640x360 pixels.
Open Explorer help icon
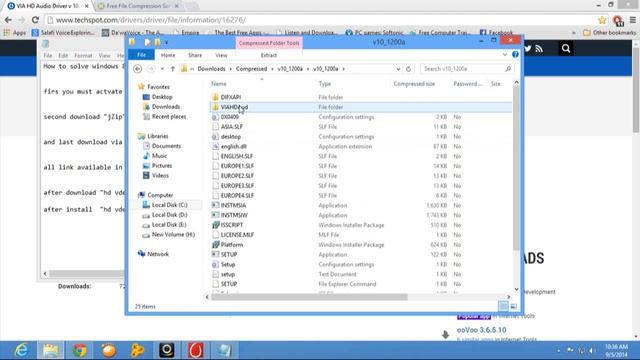tap(515, 55)
